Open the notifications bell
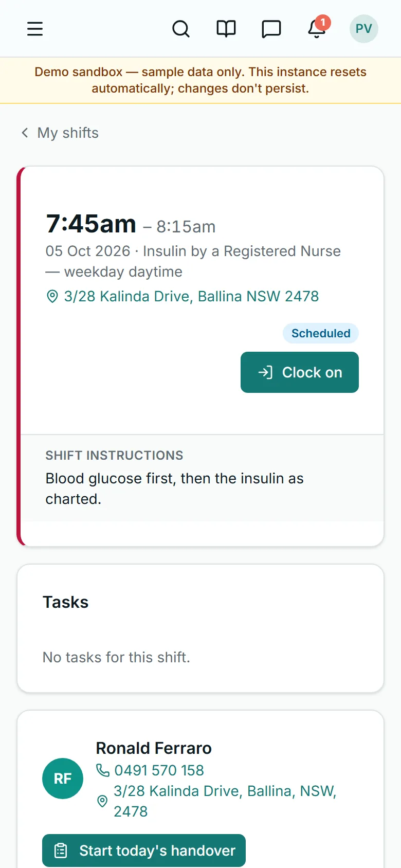This screenshot has width=401, height=868. [317, 29]
